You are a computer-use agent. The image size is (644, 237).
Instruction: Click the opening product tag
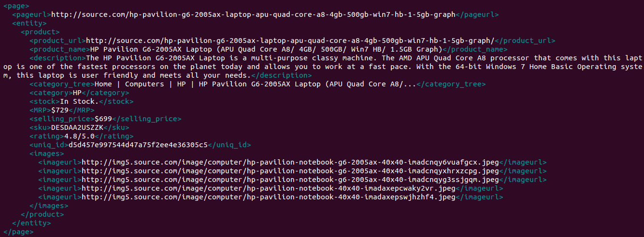[40, 32]
